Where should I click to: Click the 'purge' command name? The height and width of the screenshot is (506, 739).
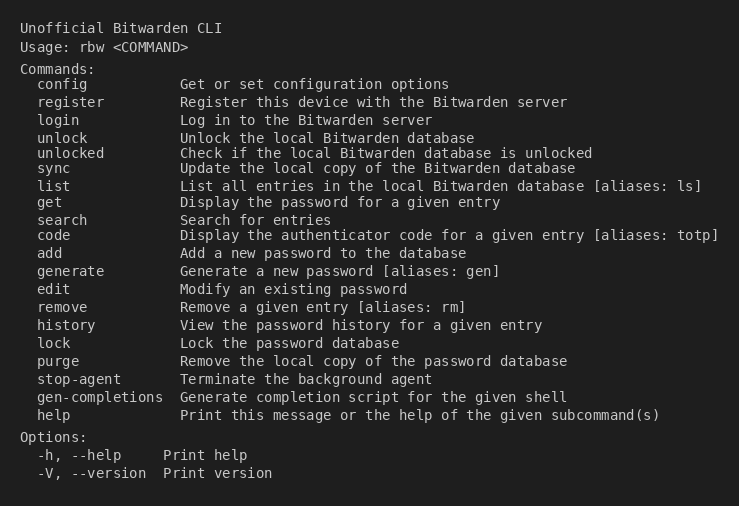click(x=58, y=361)
